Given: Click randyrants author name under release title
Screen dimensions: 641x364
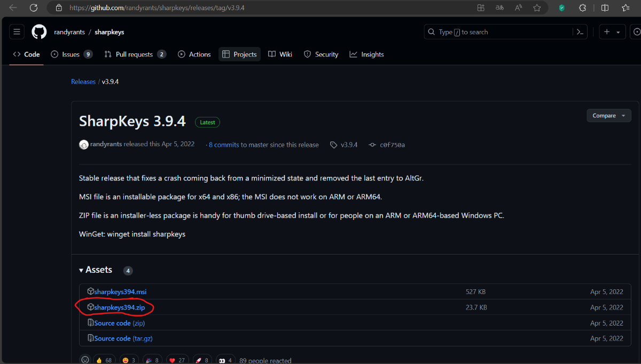Looking at the screenshot, I should click(106, 145).
